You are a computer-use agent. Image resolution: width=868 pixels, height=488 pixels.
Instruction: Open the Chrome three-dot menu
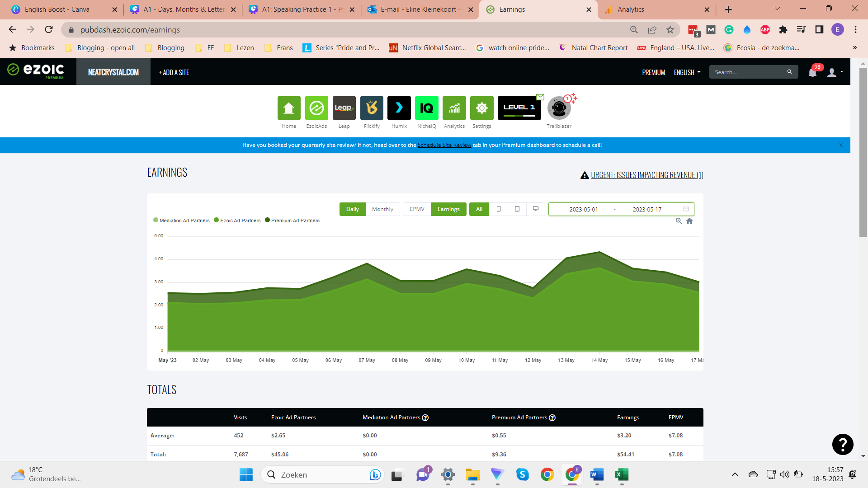point(855,30)
